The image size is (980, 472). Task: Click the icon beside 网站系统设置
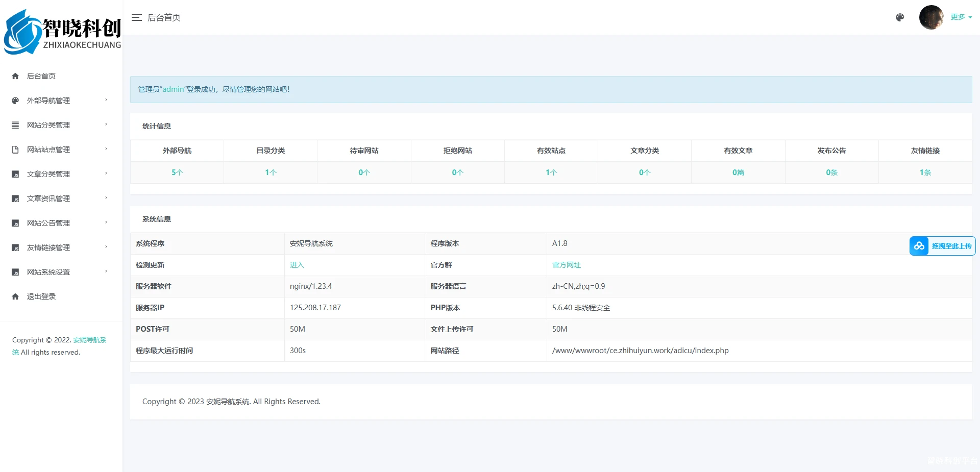point(15,272)
